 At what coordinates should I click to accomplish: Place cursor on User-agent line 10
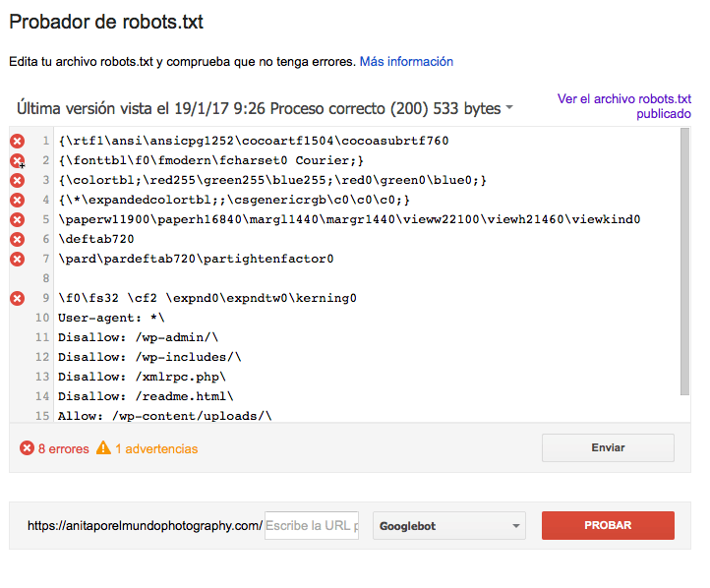(x=111, y=319)
